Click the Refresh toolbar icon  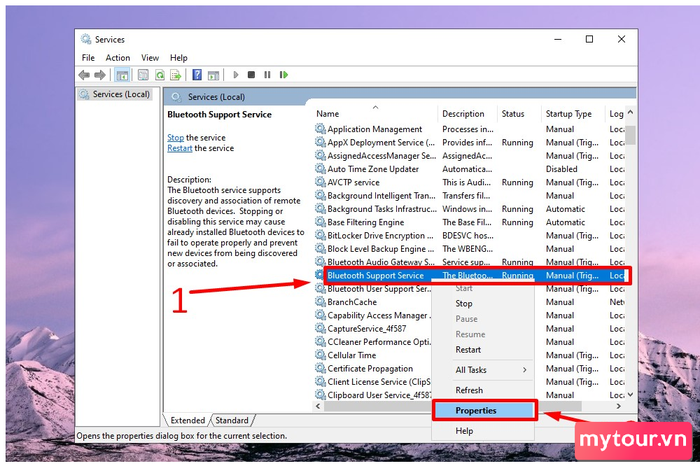[159, 75]
